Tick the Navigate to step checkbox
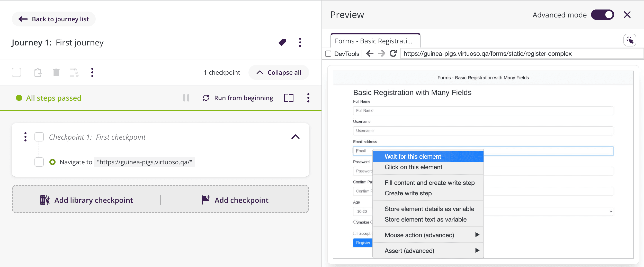The height and width of the screenshot is (267, 644). (x=39, y=162)
